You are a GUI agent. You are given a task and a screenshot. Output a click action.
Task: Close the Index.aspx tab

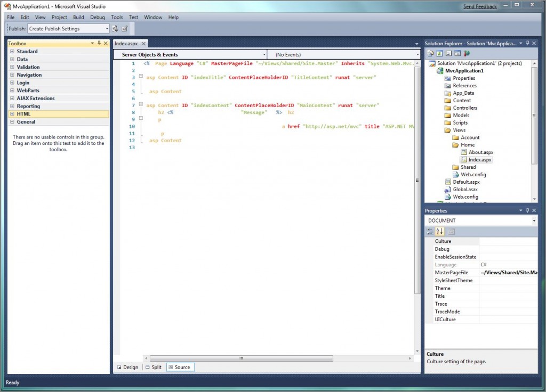coord(143,44)
